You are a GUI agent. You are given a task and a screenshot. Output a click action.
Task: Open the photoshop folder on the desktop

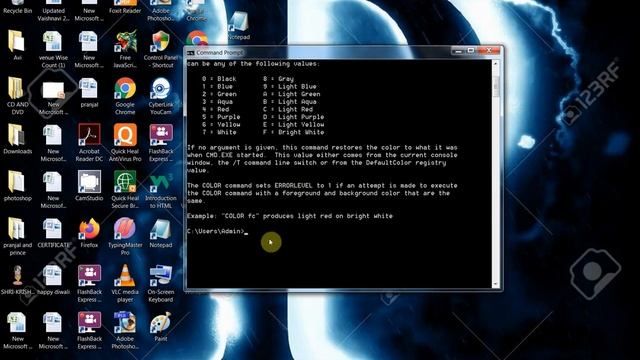17,187
